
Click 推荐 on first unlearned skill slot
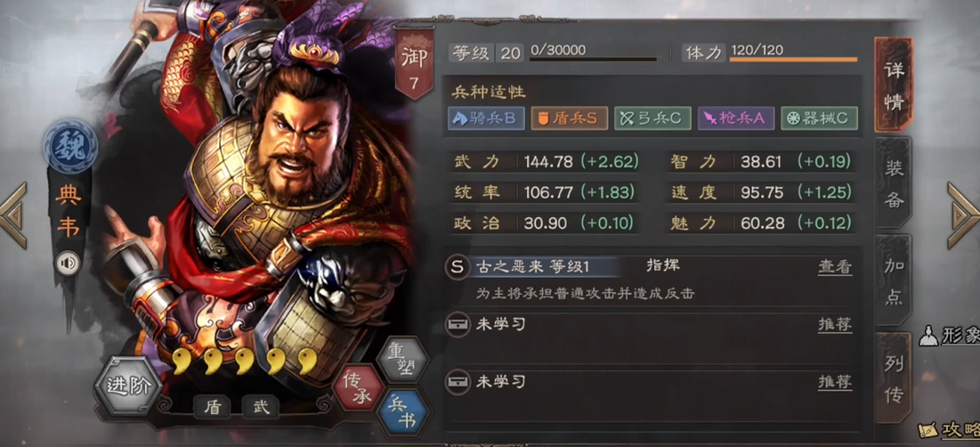pos(835,324)
